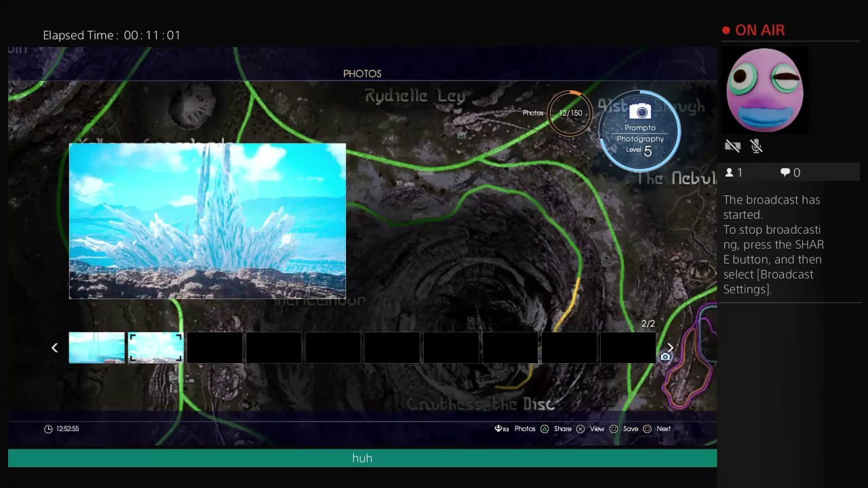
Task: Click the 'Prompto' name label
Action: tap(640, 127)
